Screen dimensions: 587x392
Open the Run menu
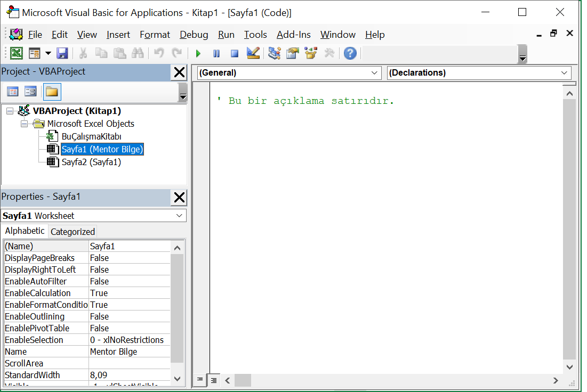(x=226, y=35)
